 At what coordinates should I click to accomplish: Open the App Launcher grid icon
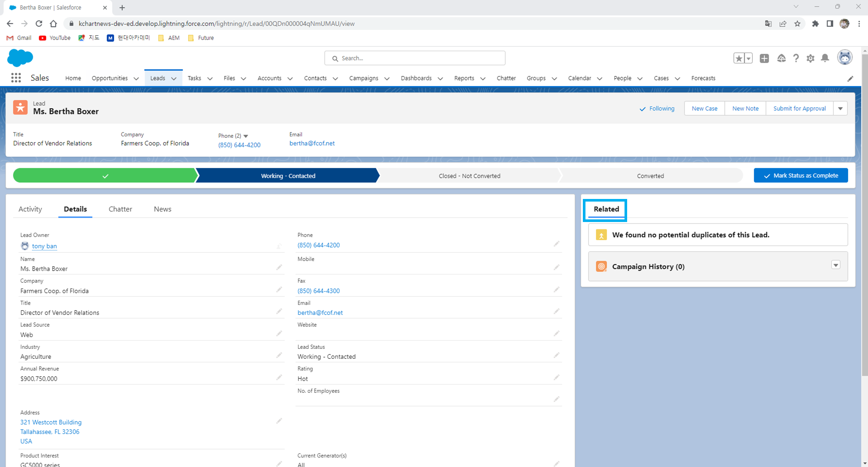pos(16,78)
